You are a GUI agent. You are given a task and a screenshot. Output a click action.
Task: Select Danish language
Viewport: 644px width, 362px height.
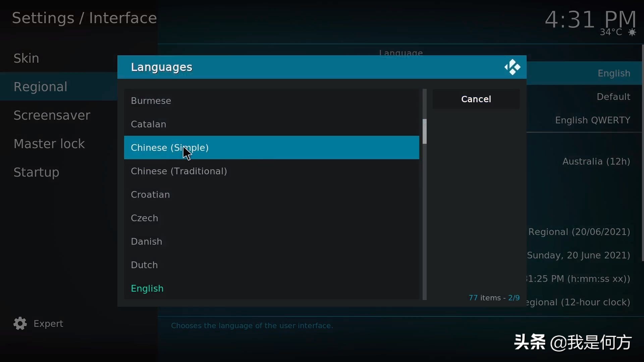tap(271, 241)
